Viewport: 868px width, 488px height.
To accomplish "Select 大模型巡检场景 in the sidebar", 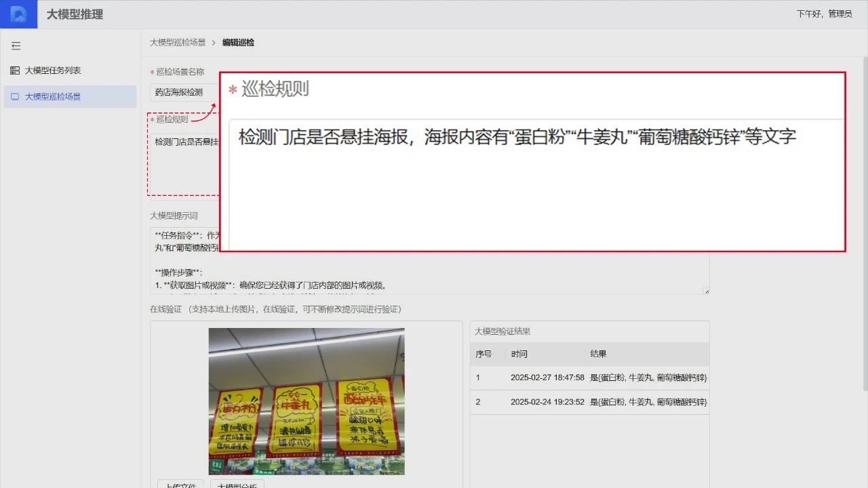I will pos(53,97).
